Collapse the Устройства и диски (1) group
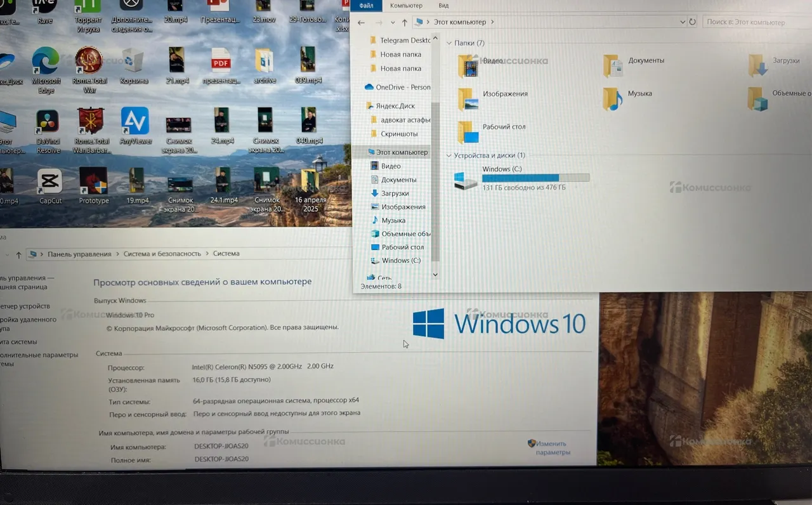Viewport: 812px width, 505px height. 449,155
